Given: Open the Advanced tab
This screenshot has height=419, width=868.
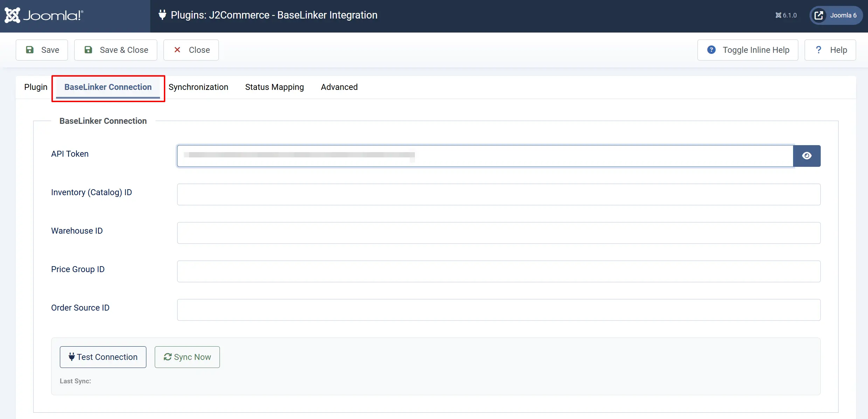Looking at the screenshot, I should [339, 87].
